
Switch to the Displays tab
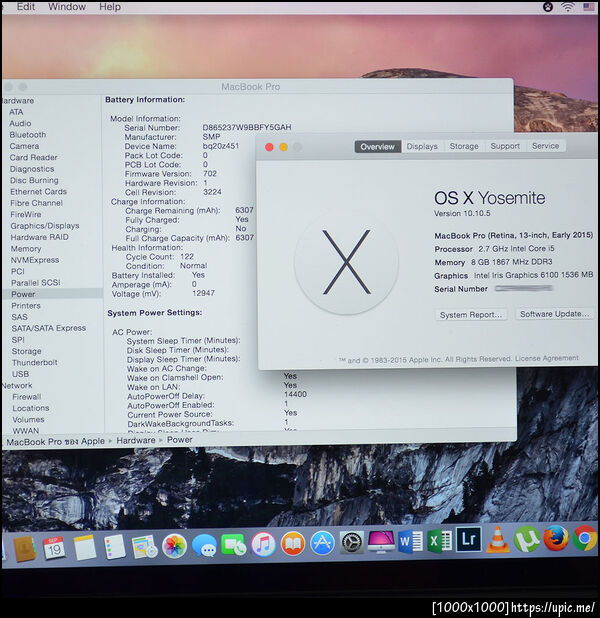[x=422, y=146]
